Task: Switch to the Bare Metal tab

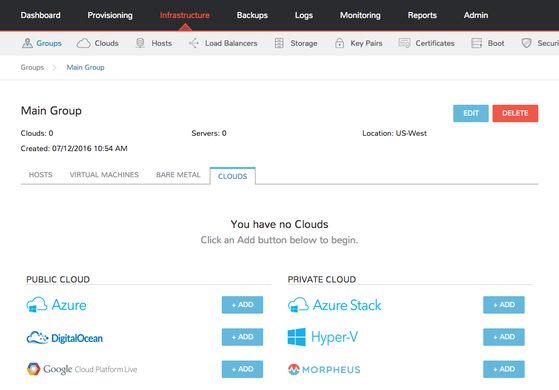Action: coord(178,175)
